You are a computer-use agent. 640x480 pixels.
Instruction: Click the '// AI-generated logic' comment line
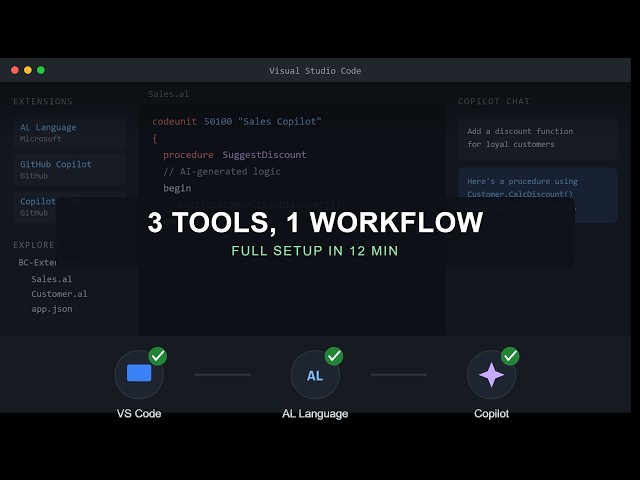222,172
